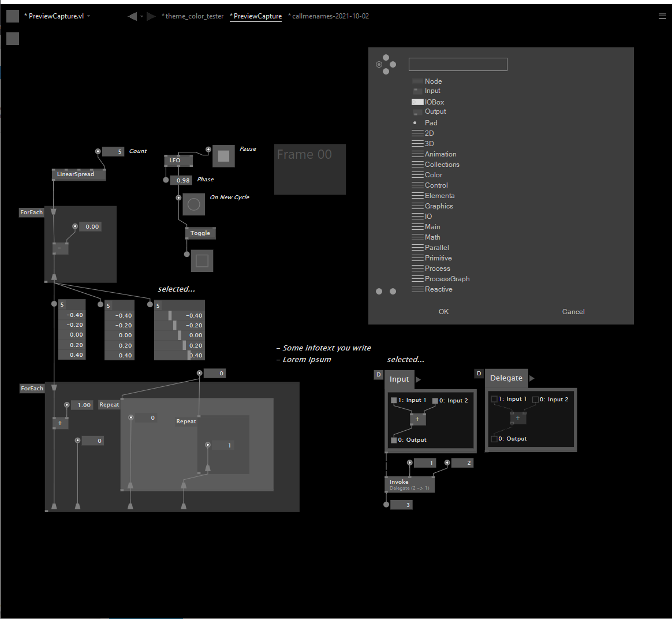Click the D badge beside Input patch

pyautogui.click(x=378, y=375)
